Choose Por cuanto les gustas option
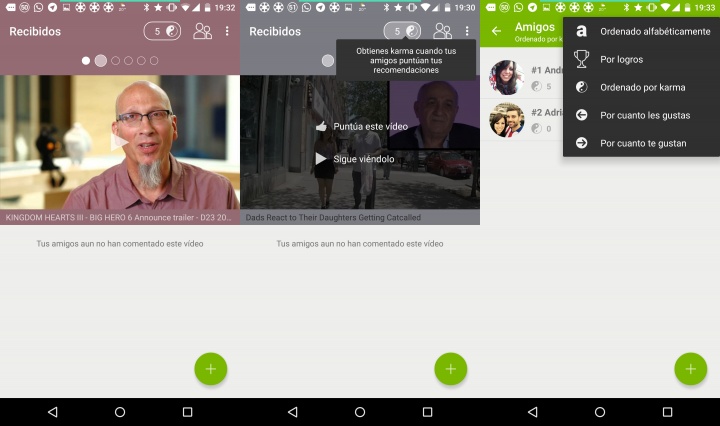 pyautogui.click(x=641, y=116)
